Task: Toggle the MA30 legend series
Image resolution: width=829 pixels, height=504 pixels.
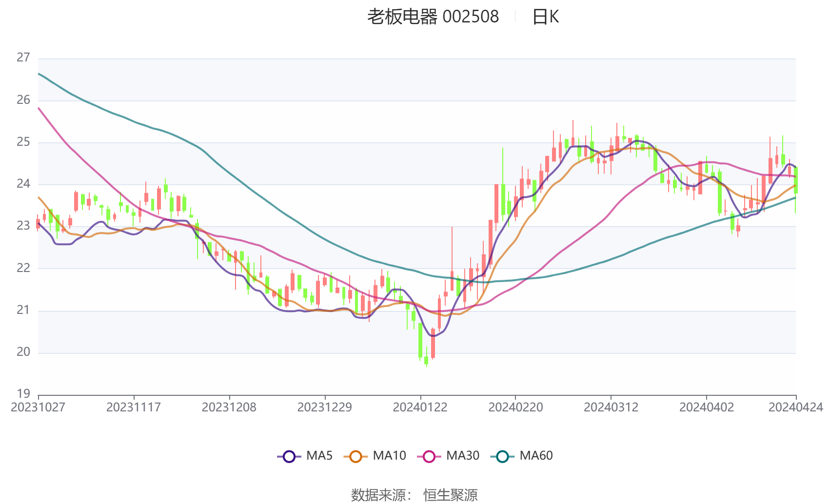Action: (448, 456)
